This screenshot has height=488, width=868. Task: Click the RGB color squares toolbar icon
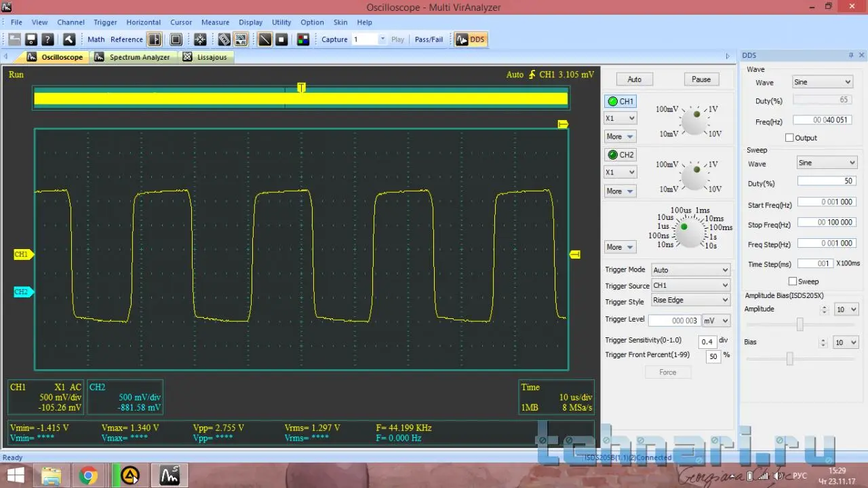tap(303, 39)
